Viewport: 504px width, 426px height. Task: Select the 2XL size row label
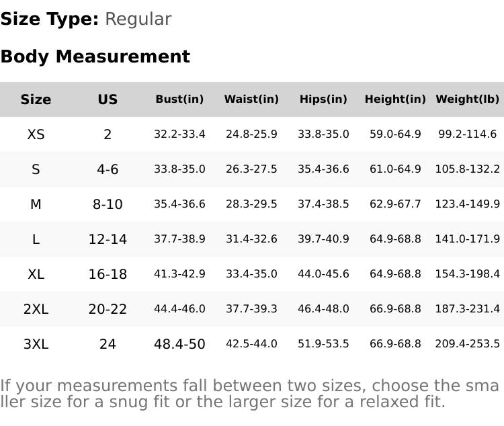[36, 310]
